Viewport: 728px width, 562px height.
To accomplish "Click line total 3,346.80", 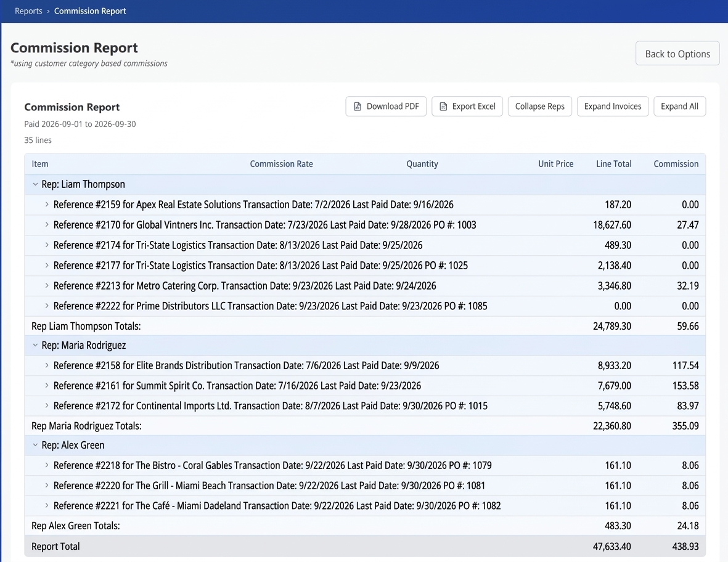I will click(614, 285).
